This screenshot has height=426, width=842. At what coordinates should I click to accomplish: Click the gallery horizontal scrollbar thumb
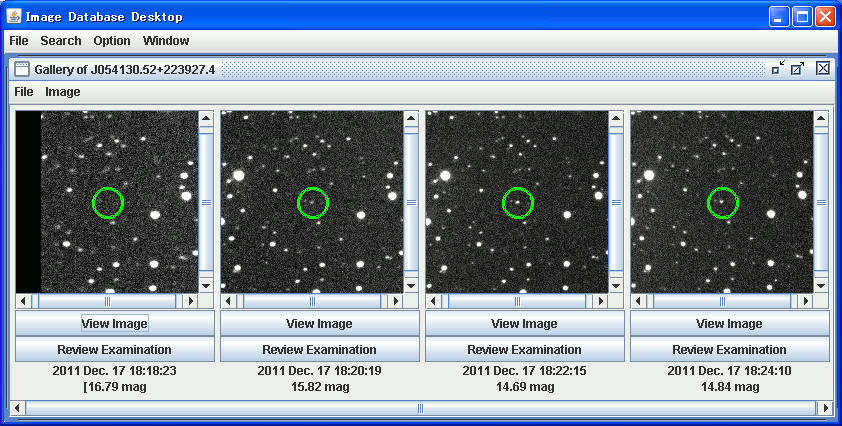point(420,408)
